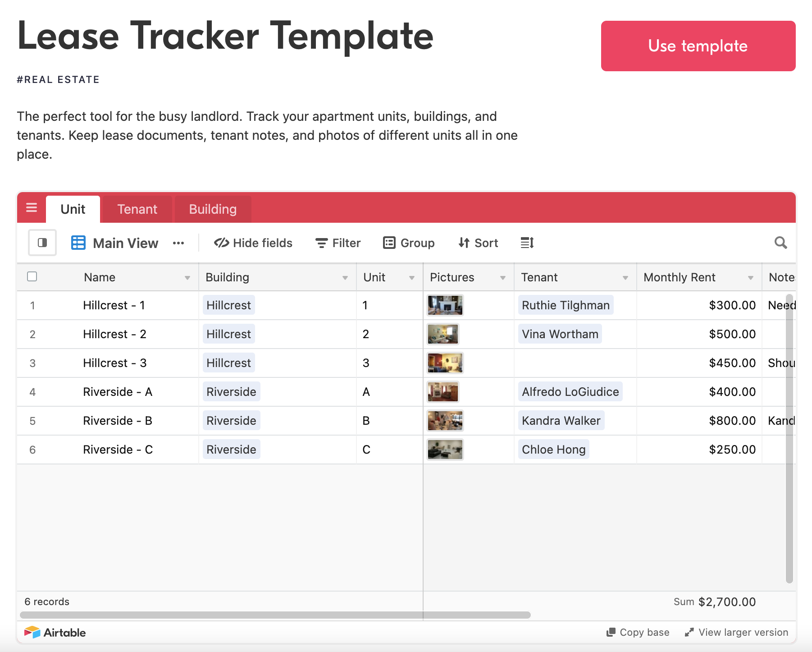Image resolution: width=812 pixels, height=652 pixels.
Task: Open the Filter option
Action: [338, 243]
